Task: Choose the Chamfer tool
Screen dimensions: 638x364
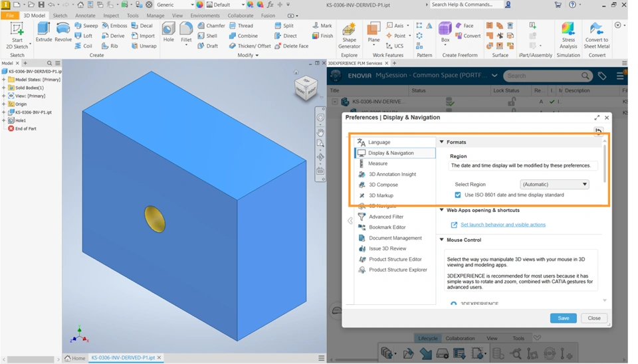Action: click(211, 26)
